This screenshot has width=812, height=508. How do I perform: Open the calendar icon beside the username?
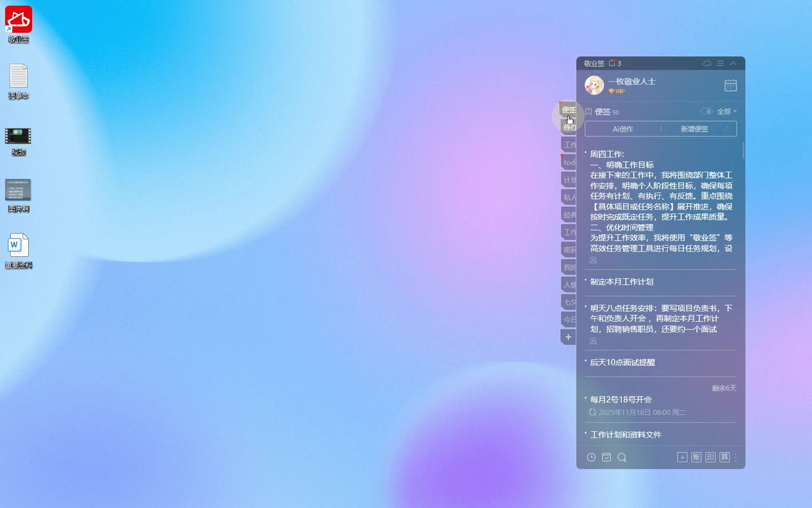pyautogui.click(x=730, y=86)
